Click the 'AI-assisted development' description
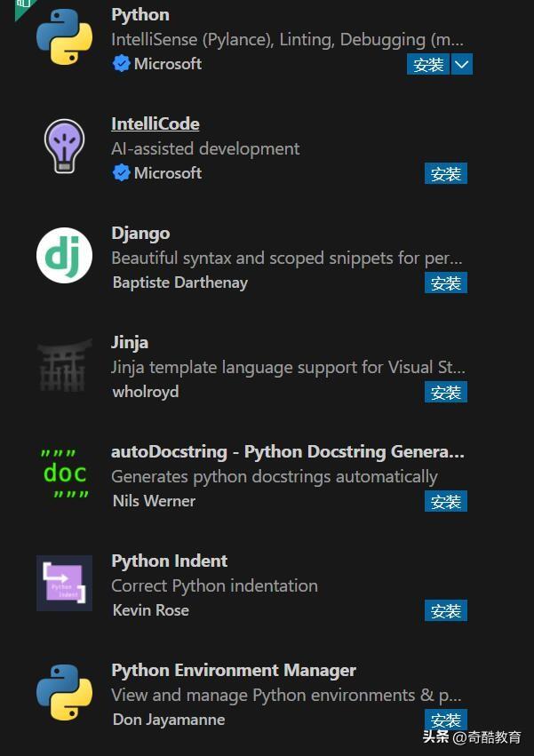The height and width of the screenshot is (756, 534). pyautogui.click(x=205, y=148)
